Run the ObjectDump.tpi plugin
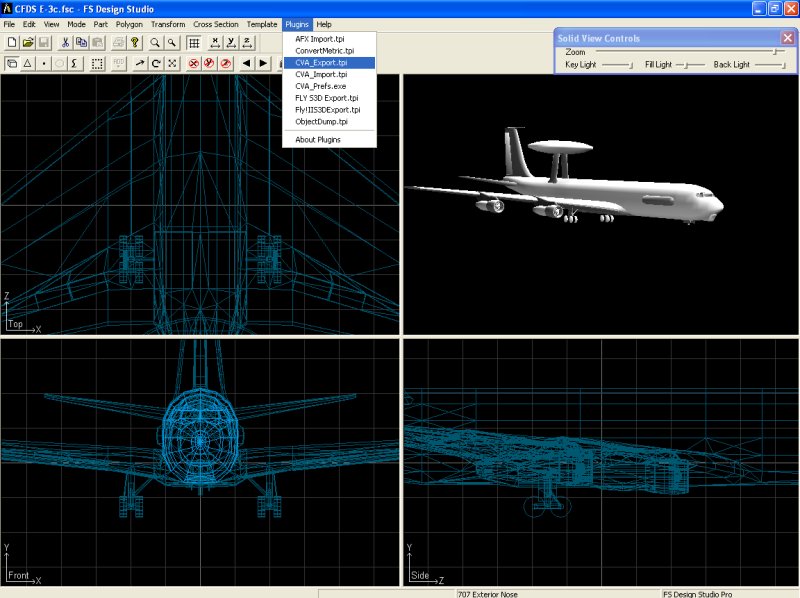 tap(321, 122)
